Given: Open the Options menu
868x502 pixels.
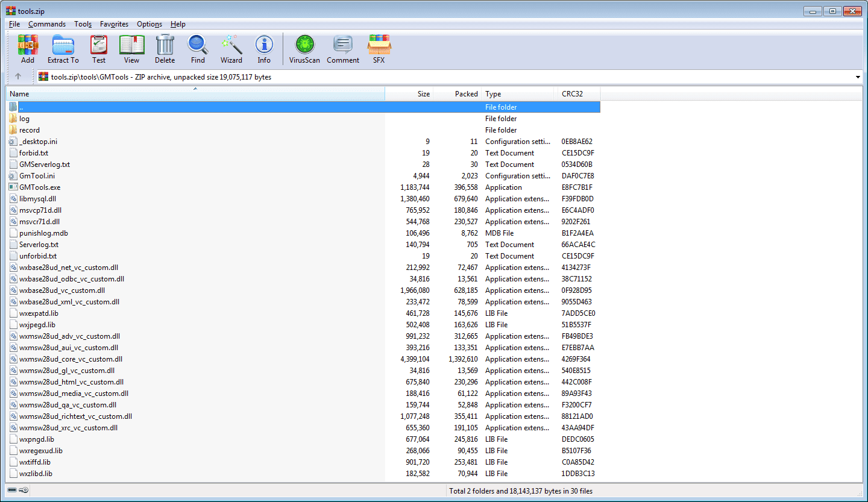Looking at the screenshot, I should click(x=149, y=24).
